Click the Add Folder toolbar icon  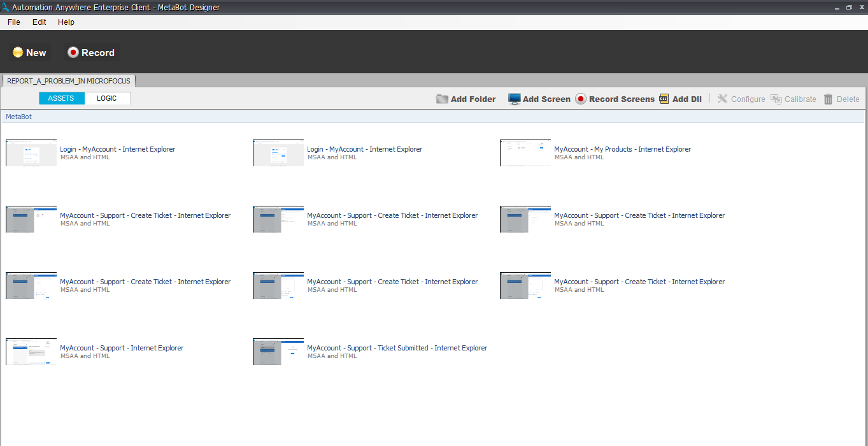(x=443, y=99)
